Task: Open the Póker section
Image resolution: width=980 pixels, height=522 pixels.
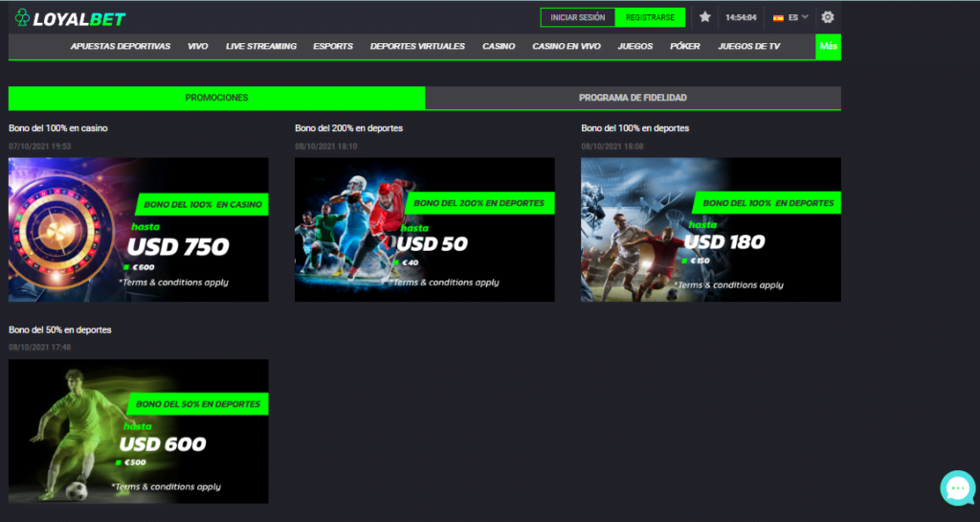Action: tap(684, 46)
